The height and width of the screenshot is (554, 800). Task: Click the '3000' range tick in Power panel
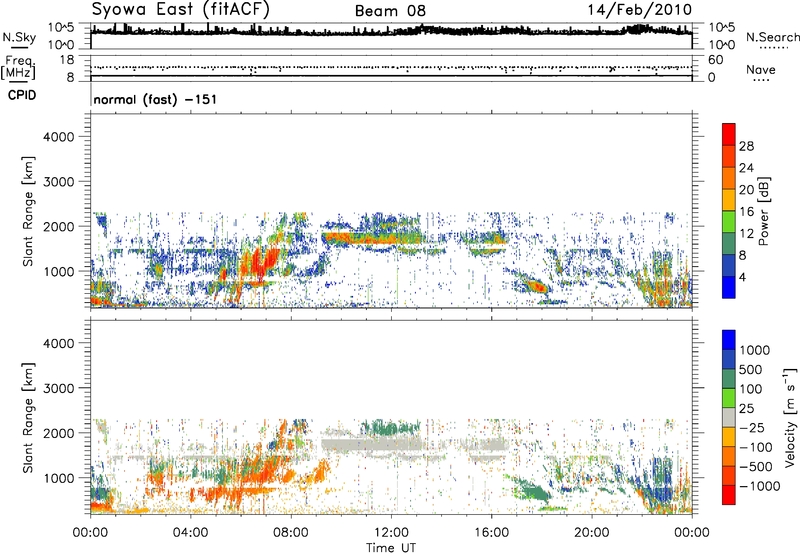(59, 182)
